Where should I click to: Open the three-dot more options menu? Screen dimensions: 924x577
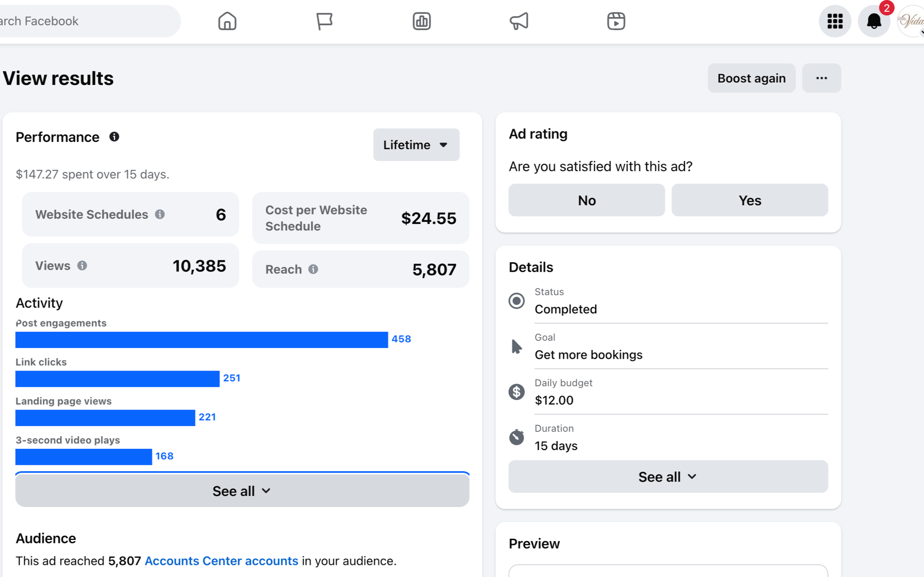(821, 78)
